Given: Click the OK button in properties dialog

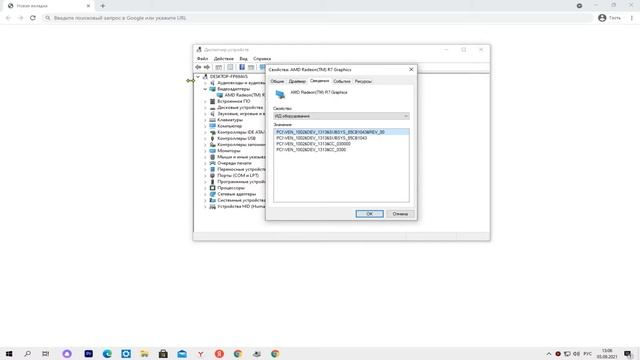Looking at the screenshot, I should click(369, 214).
